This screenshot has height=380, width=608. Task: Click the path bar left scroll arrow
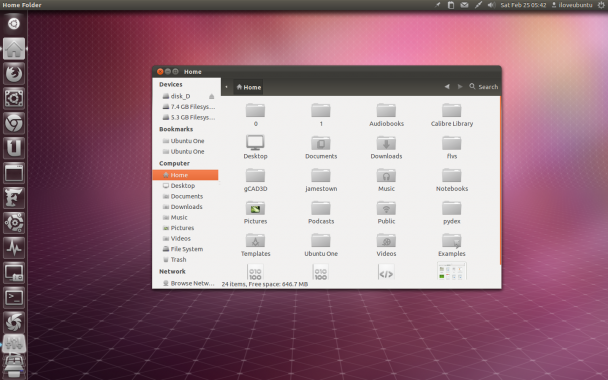(x=226, y=87)
